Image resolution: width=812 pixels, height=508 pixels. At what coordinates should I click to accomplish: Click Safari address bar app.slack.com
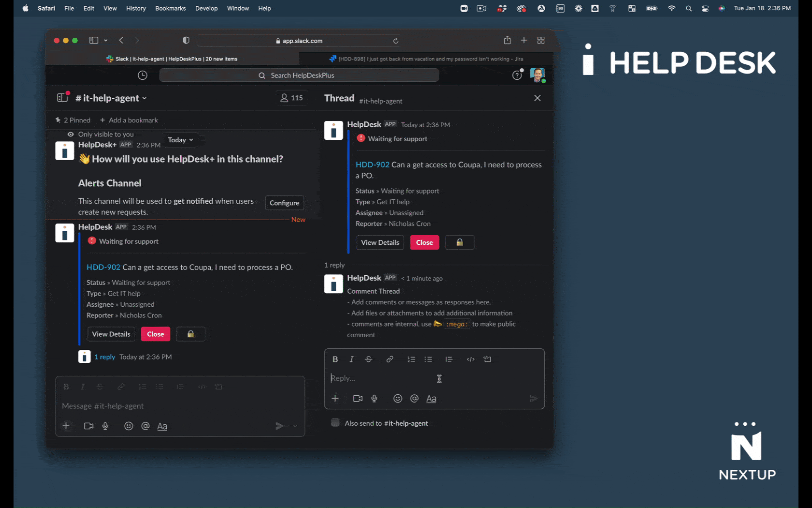(x=299, y=41)
